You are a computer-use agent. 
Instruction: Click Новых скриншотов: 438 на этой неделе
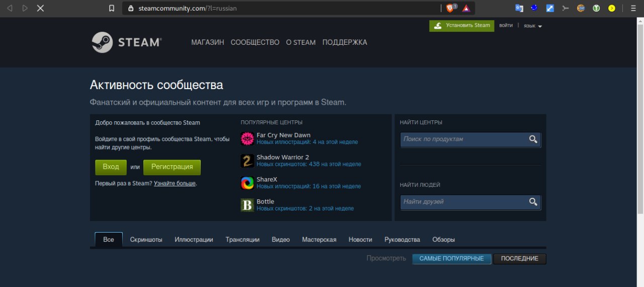(308, 164)
